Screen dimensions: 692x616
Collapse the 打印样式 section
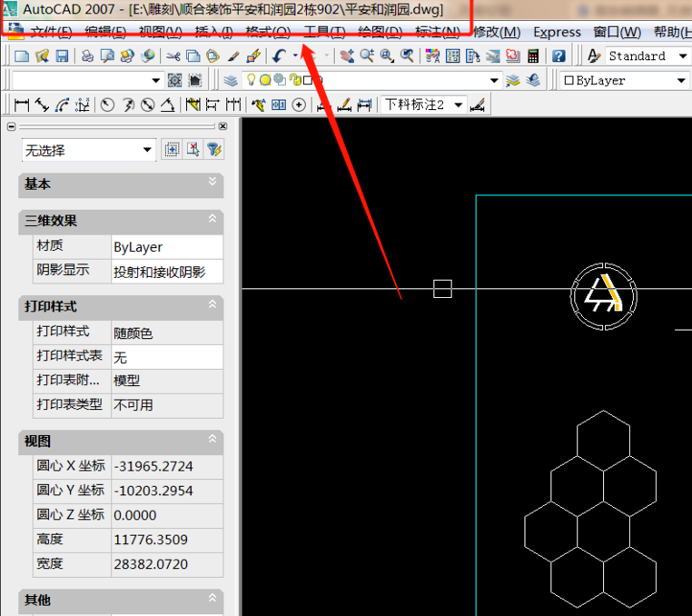click(213, 307)
